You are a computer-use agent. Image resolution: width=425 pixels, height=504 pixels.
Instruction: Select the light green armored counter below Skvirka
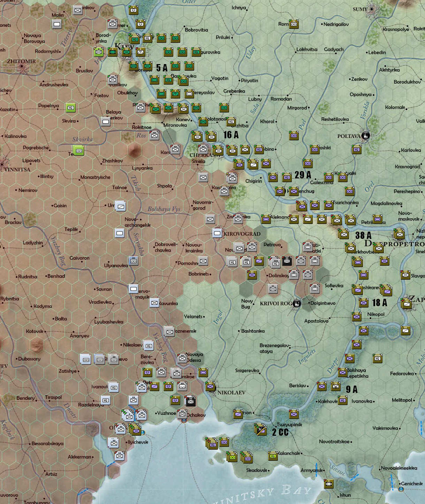tap(79, 151)
